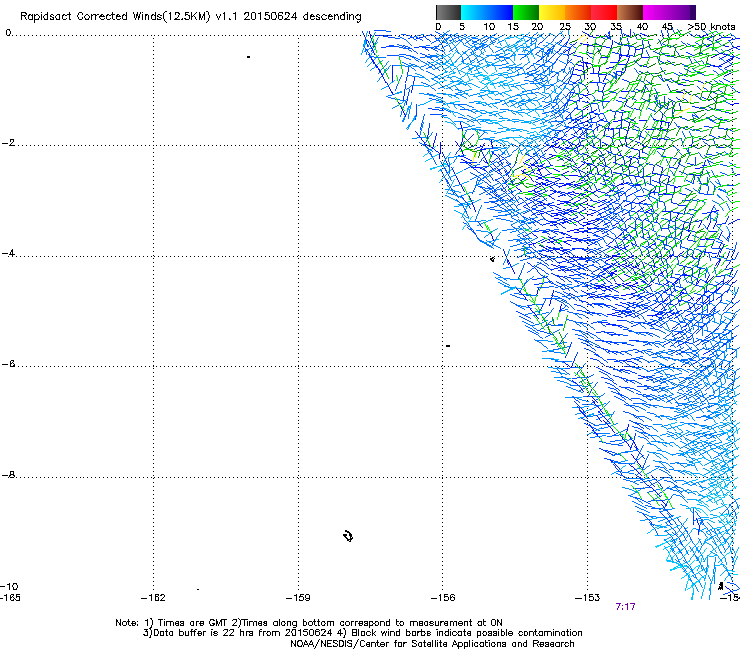Image resolution: width=740 pixels, height=650 pixels.
Task: Click the magenta 40-45 knots color band
Action: point(656,12)
